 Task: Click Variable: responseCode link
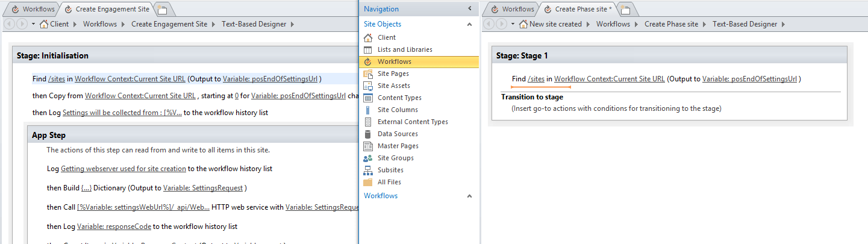pyautogui.click(x=114, y=227)
